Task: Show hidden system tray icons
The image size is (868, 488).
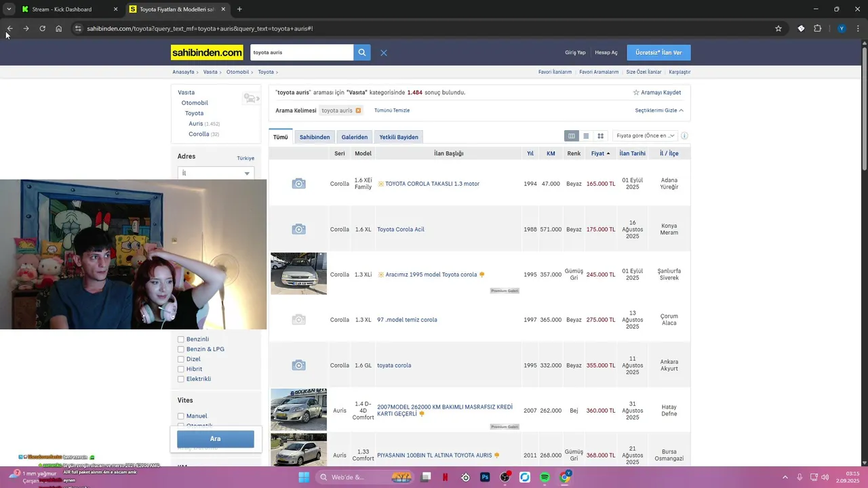Action: pyautogui.click(x=785, y=477)
